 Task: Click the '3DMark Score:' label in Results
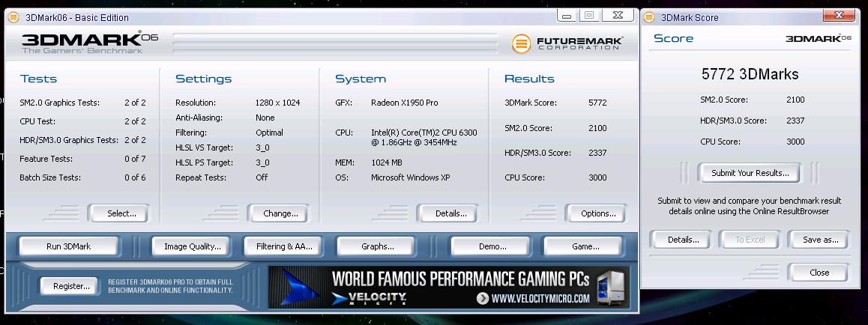(531, 103)
